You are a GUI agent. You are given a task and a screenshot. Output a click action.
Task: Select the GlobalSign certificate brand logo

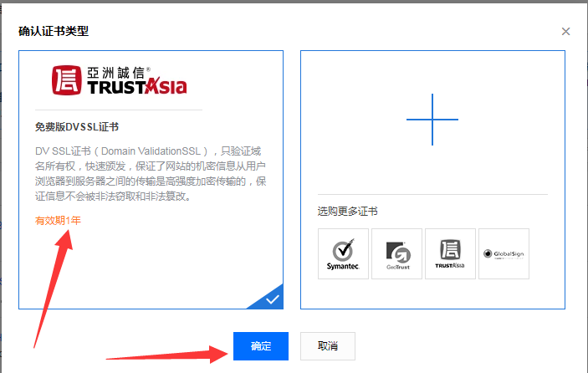pos(504,253)
